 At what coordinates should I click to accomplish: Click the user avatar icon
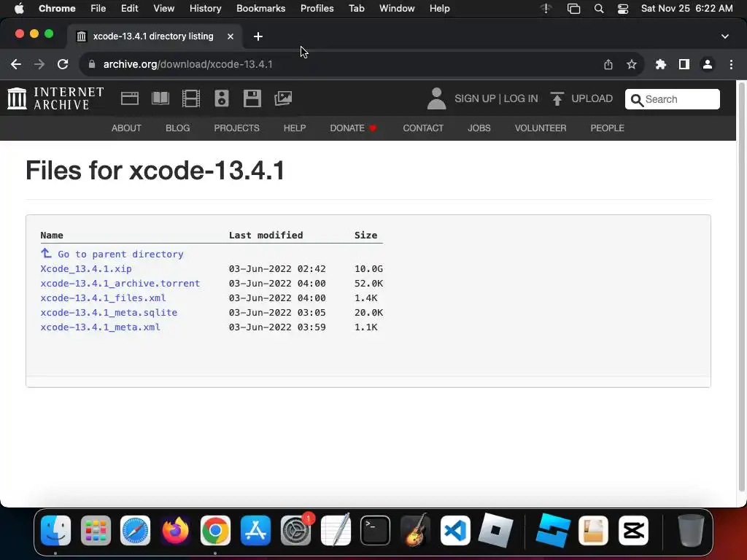click(x=436, y=98)
